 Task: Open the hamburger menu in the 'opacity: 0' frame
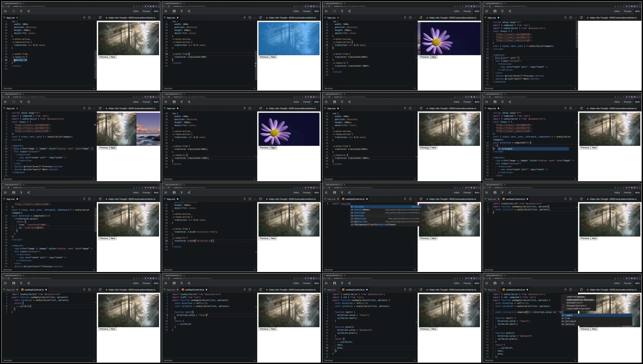pos(5,11)
